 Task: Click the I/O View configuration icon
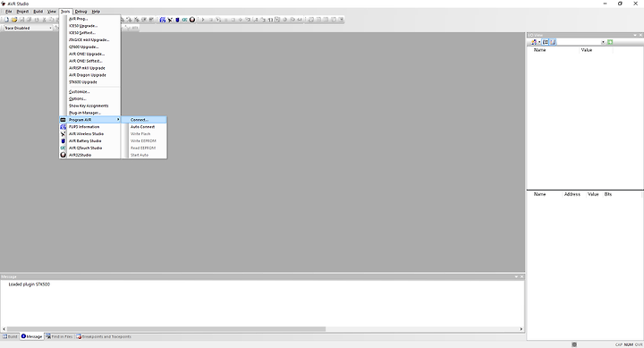click(533, 42)
